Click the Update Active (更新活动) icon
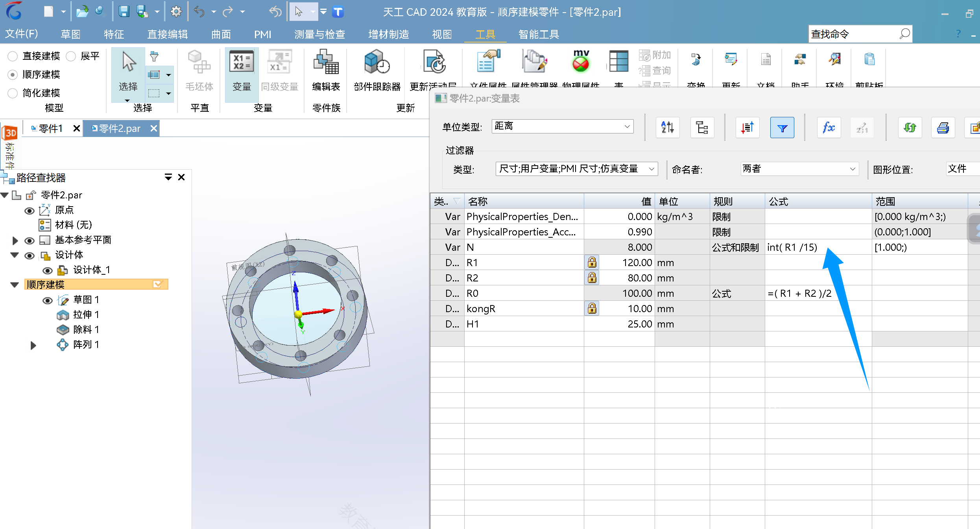The width and height of the screenshot is (980, 529). 434,62
